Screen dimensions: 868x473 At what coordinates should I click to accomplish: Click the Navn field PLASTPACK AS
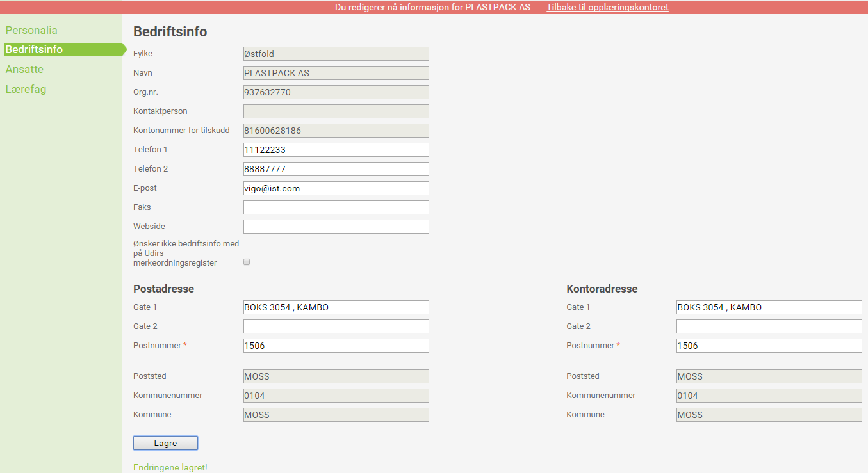click(336, 73)
